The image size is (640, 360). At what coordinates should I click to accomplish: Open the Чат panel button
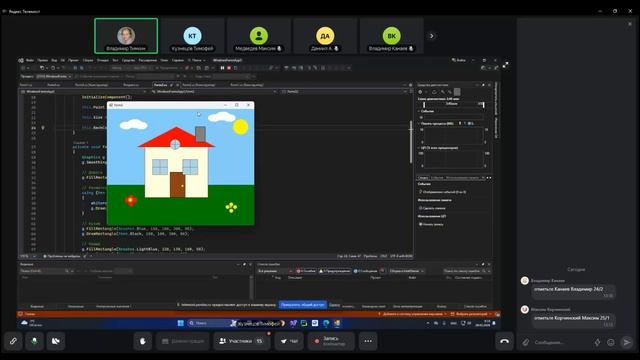pyautogui.click(x=289, y=341)
